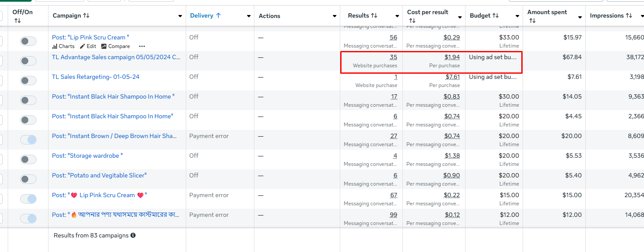
Task: Turn off Instant Brown Hair Shampoo campaign
Action: pos(28,140)
